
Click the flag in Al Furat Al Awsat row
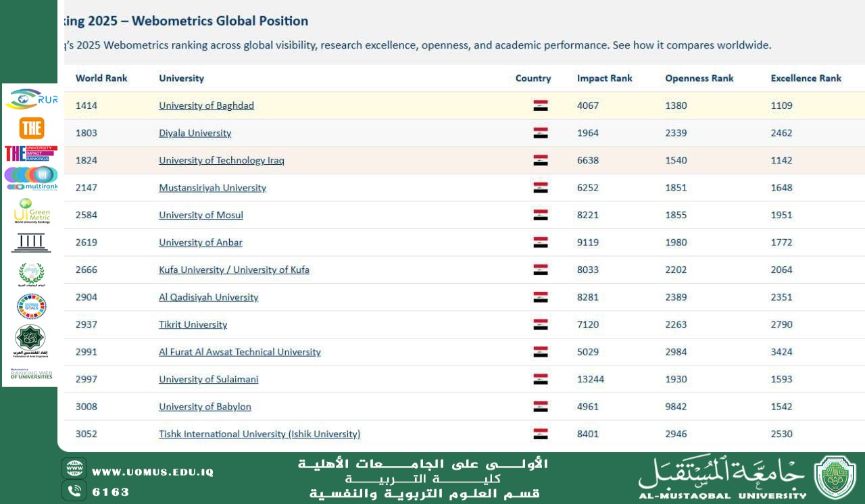541,352
